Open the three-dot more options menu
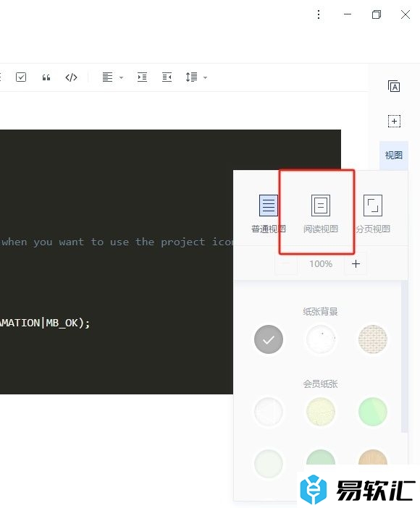 319,14
